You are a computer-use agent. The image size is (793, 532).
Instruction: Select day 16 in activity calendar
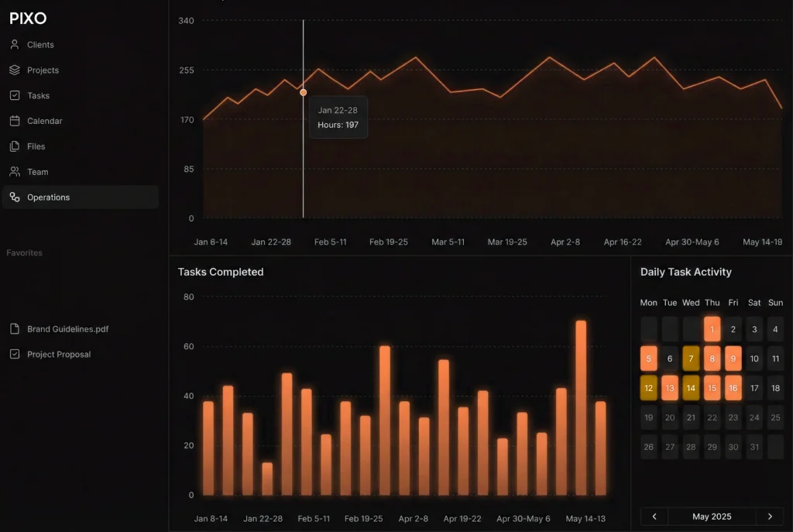733,388
